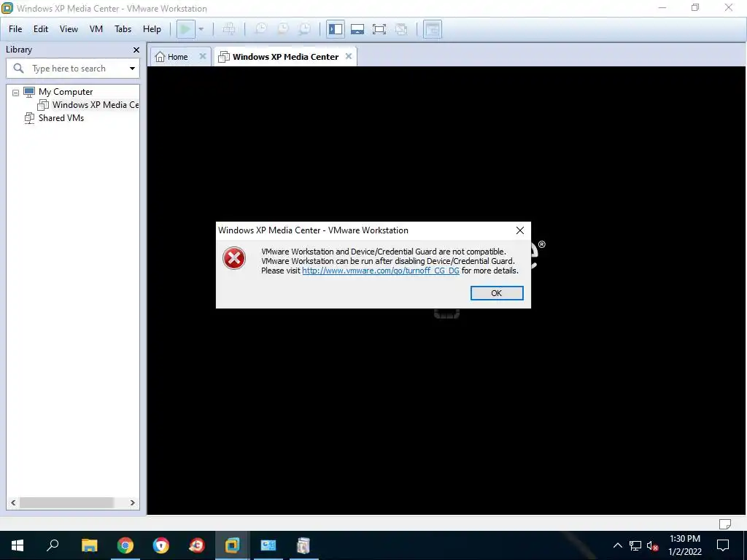The image size is (747, 560).
Task: Click the red error icon in dialog
Action: (x=234, y=258)
